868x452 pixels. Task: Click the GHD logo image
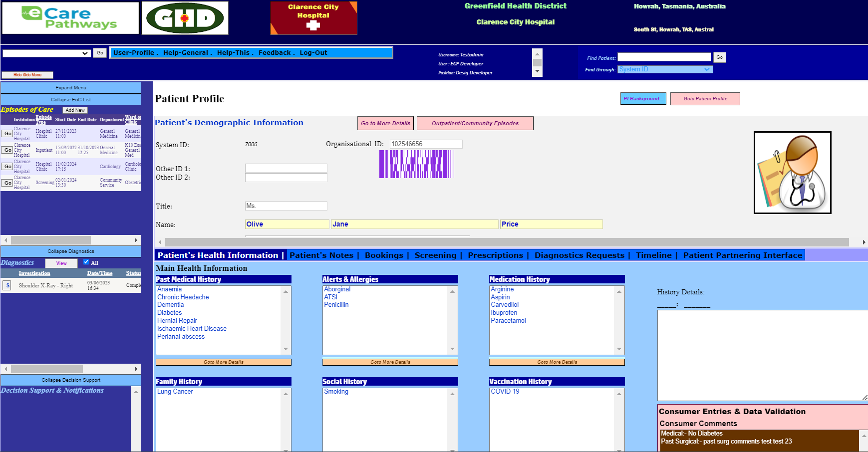185,18
